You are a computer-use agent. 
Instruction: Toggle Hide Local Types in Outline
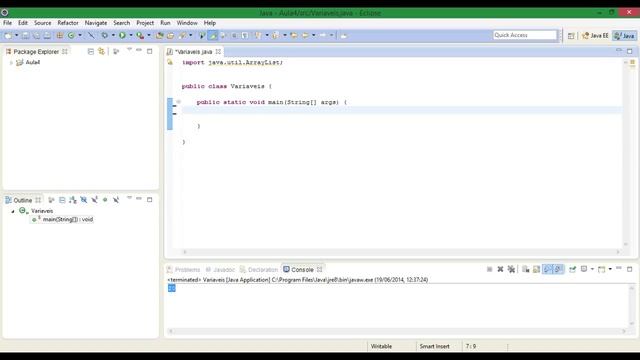click(x=116, y=200)
